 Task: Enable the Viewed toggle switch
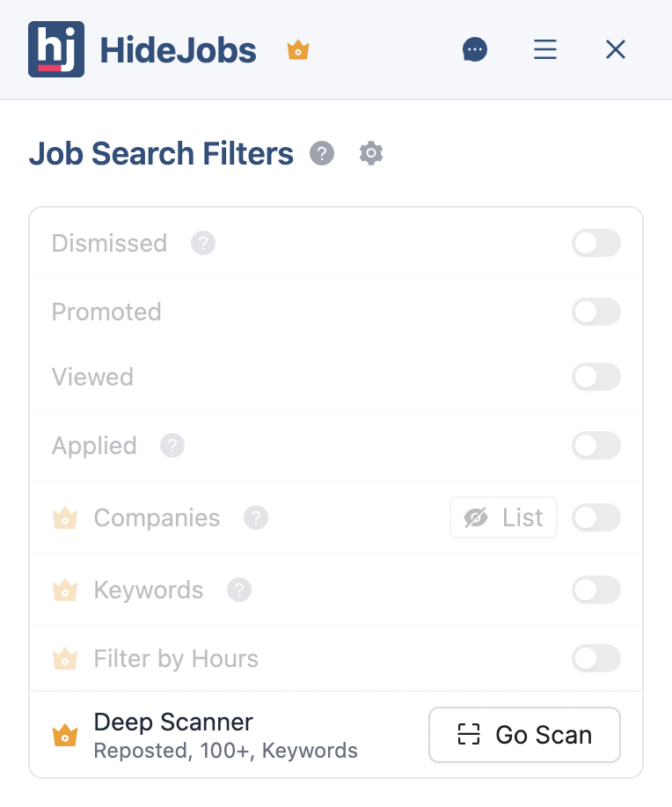coord(596,377)
